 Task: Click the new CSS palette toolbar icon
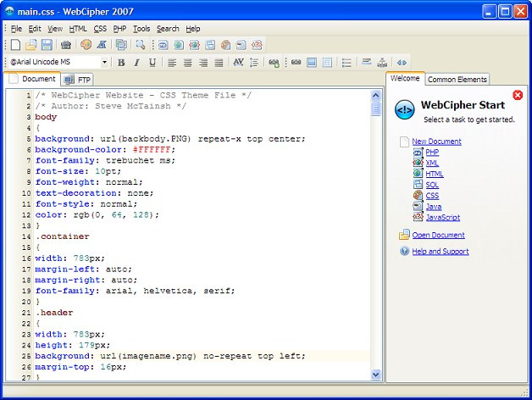[225, 45]
